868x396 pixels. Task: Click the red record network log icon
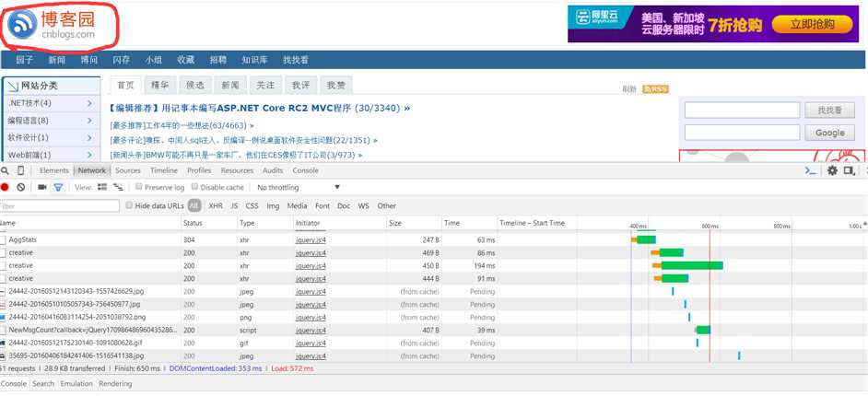[x=5, y=188]
